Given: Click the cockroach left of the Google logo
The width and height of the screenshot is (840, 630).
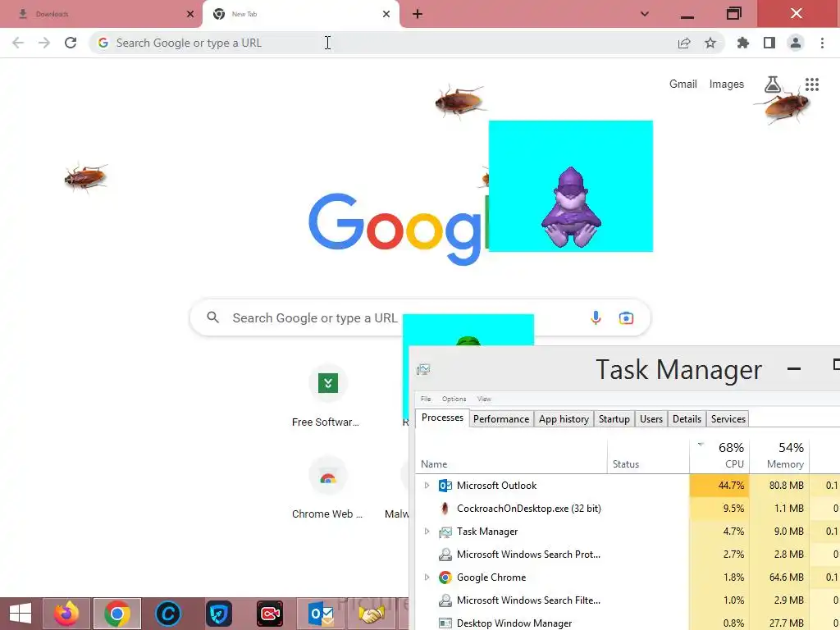Looking at the screenshot, I should (85, 177).
